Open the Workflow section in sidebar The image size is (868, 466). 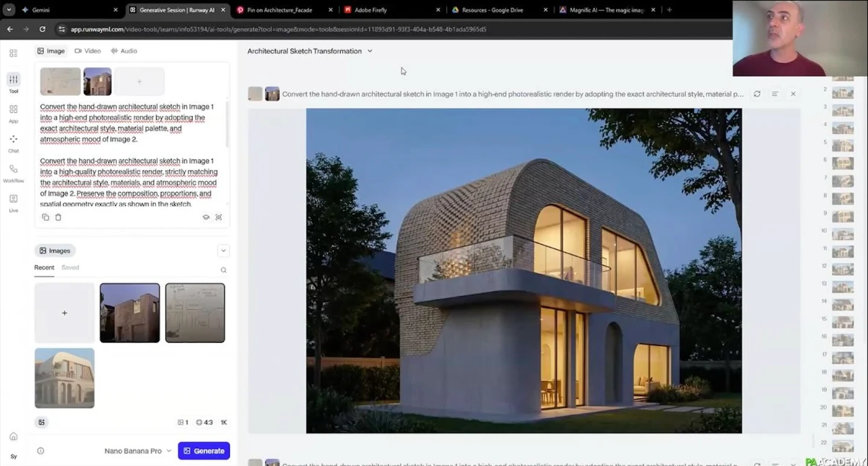13,172
